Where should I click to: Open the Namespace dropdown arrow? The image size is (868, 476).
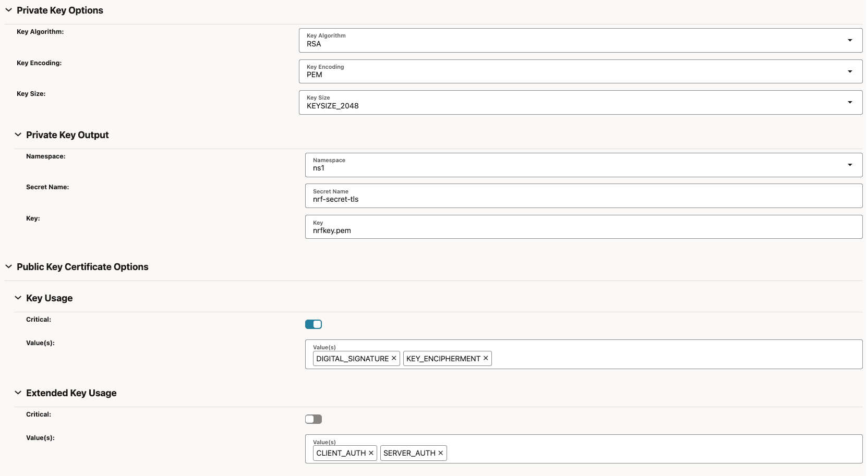(x=850, y=165)
